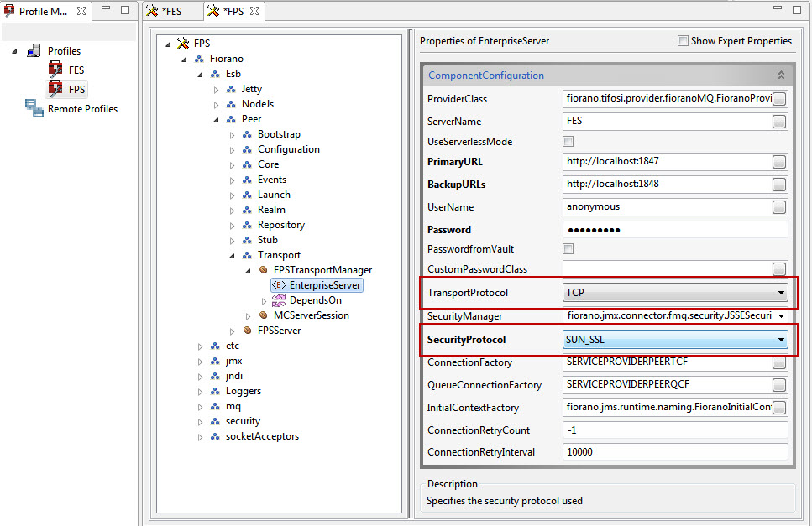Screen dimensions: 812x526
Task: Collapse the Profiles tree in Profile Manager
Action: pyautogui.click(x=14, y=51)
